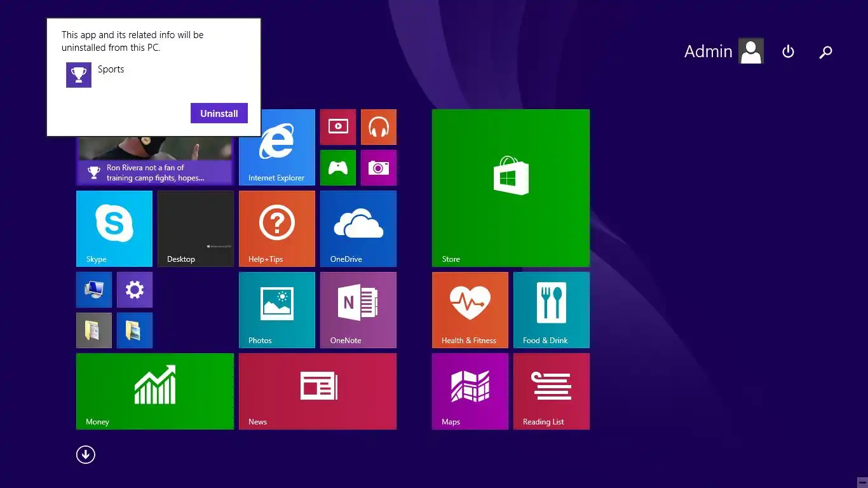Confirm with the Uninstall button
Image resolution: width=868 pixels, height=488 pixels.
pos(219,113)
